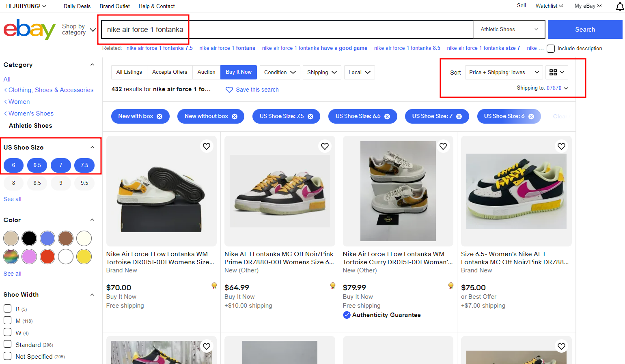The height and width of the screenshot is (364, 625).
Task: Open Daily Deals link
Action: click(77, 6)
